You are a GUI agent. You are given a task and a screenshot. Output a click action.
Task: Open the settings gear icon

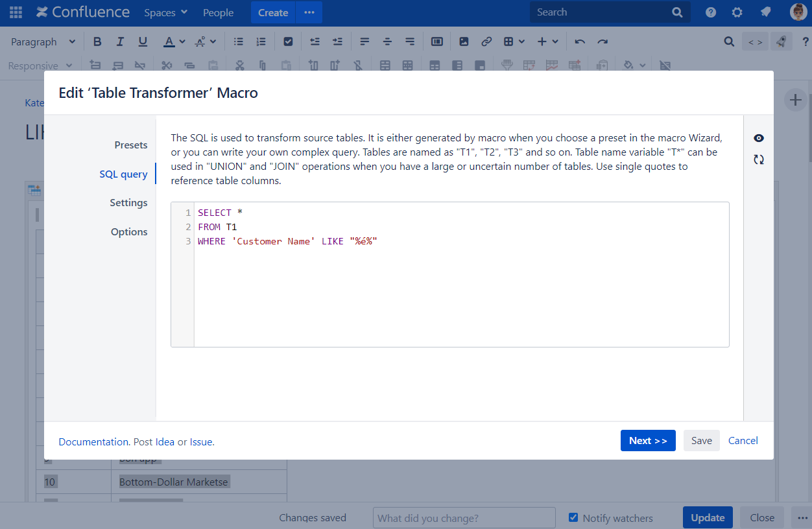tap(737, 12)
